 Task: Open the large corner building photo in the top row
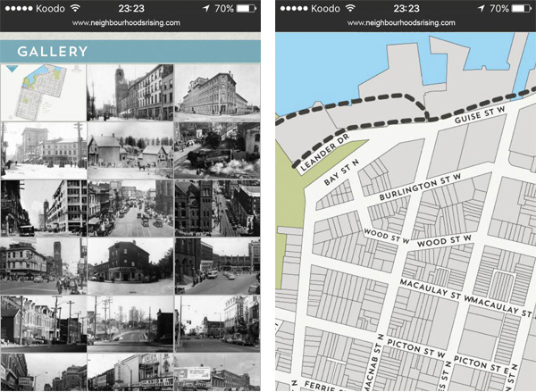[x=217, y=92]
